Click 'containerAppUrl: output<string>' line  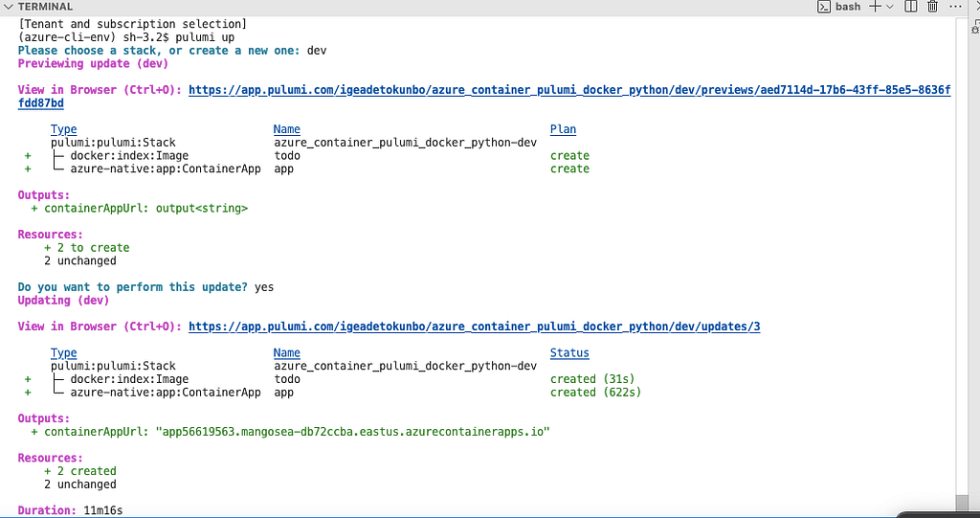[x=140, y=209]
